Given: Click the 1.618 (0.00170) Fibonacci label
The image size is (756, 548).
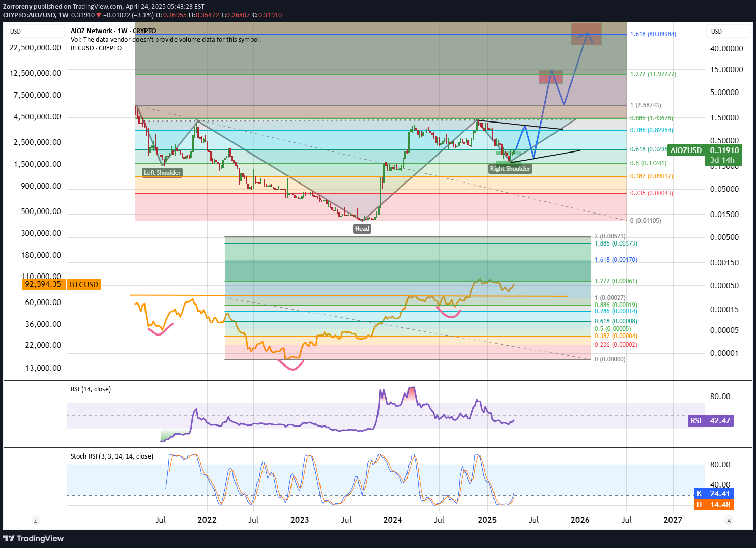Looking at the screenshot, I should (616, 260).
